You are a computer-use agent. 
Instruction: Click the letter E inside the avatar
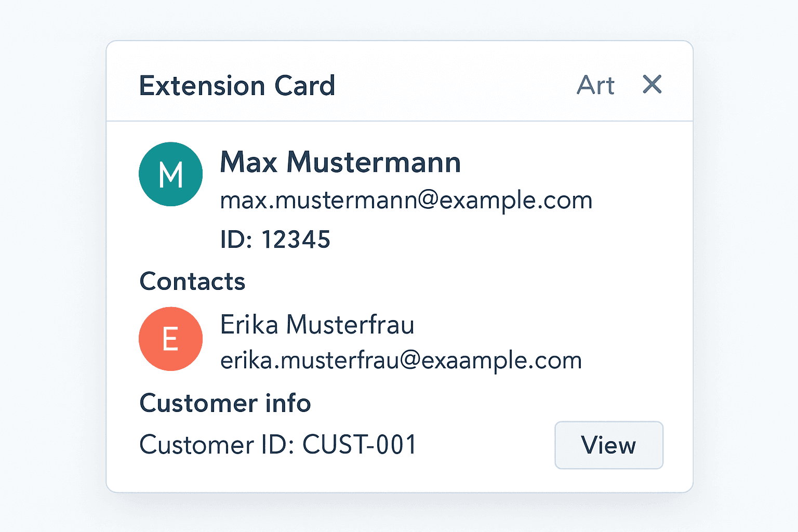[x=170, y=339]
